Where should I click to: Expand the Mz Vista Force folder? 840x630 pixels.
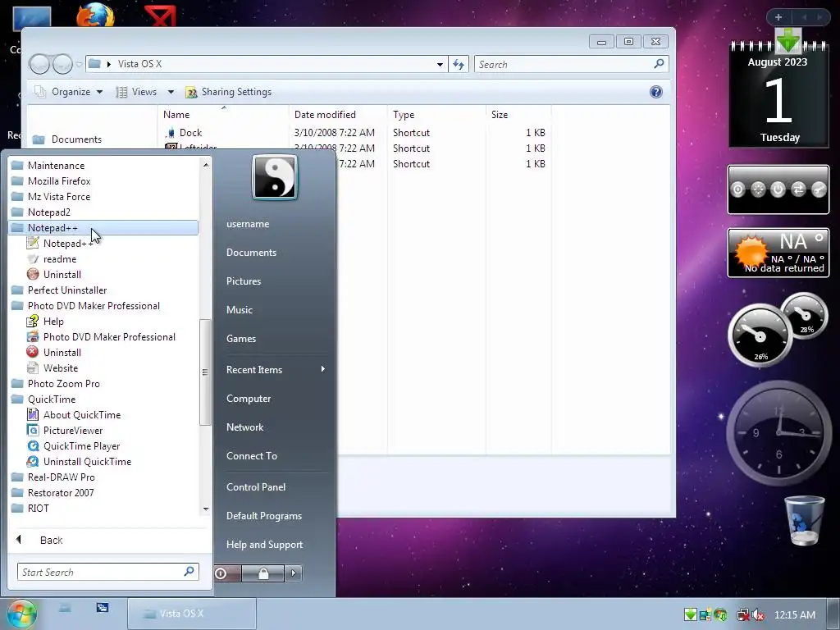click(59, 197)
